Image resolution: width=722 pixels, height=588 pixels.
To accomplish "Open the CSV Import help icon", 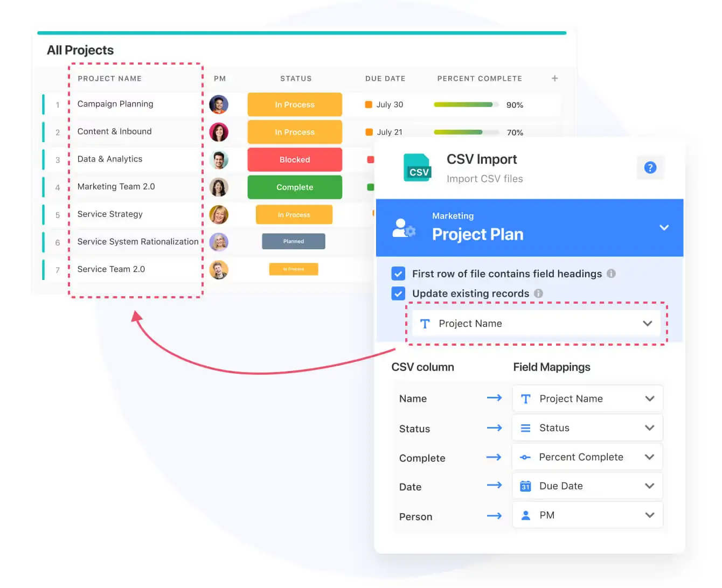I will 650,167.
